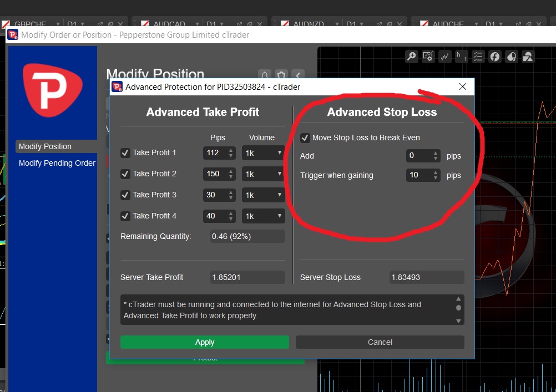Uncheck the Take Profit 2 checkbox

[125, 174]
